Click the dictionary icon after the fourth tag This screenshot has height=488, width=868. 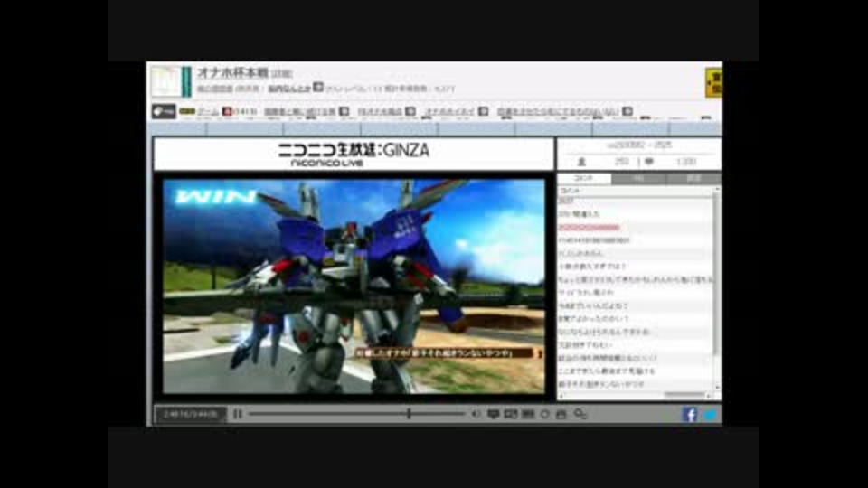click(483, 111)
